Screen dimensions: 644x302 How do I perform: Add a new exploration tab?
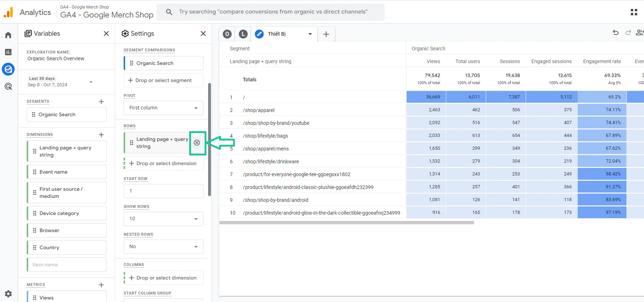click(x=326, y=34)
